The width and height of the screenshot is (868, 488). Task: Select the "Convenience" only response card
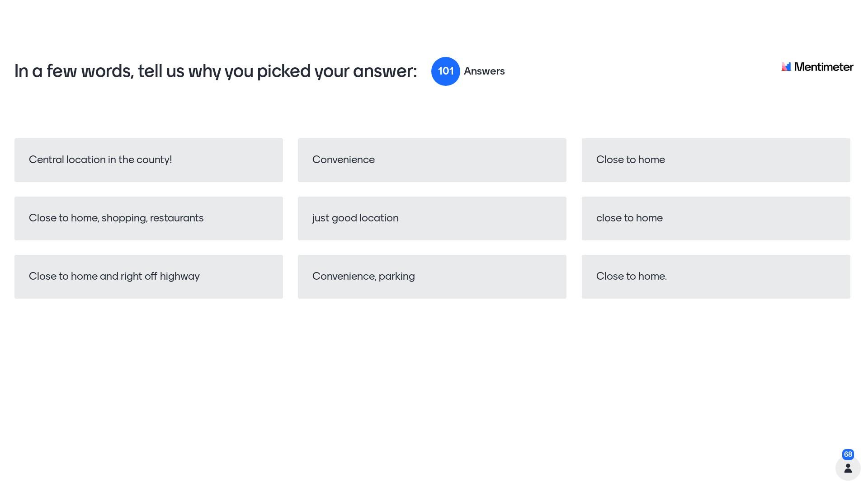click(432, 160)
